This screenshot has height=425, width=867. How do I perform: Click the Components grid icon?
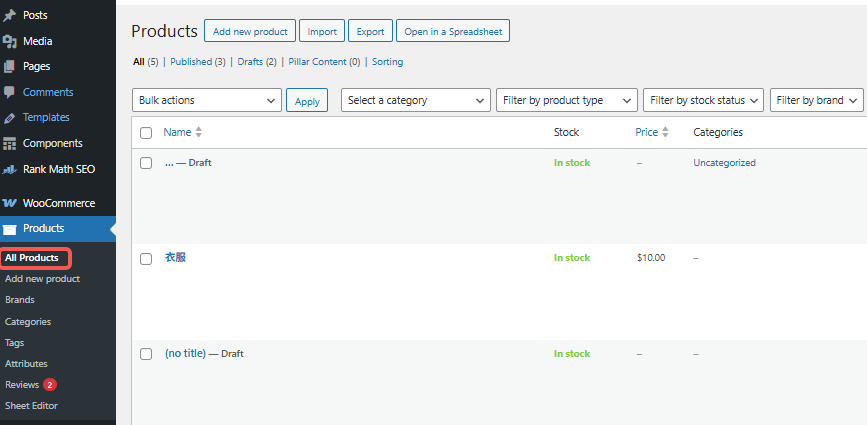[x=10, y=144]
